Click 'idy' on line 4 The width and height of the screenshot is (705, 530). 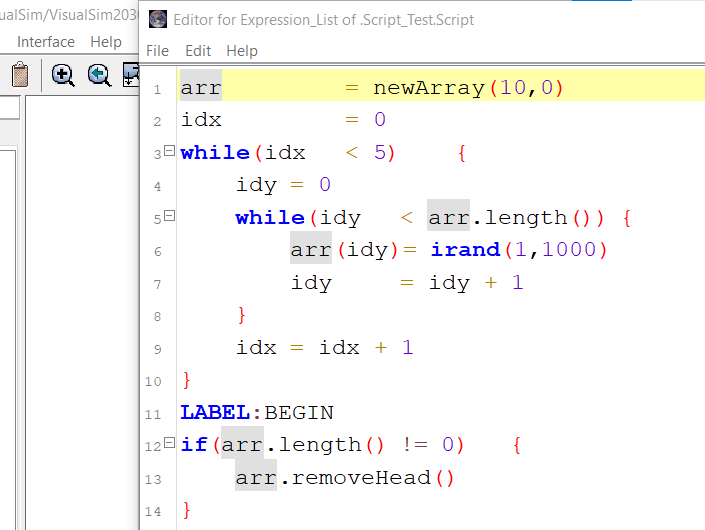pos(256,186)
